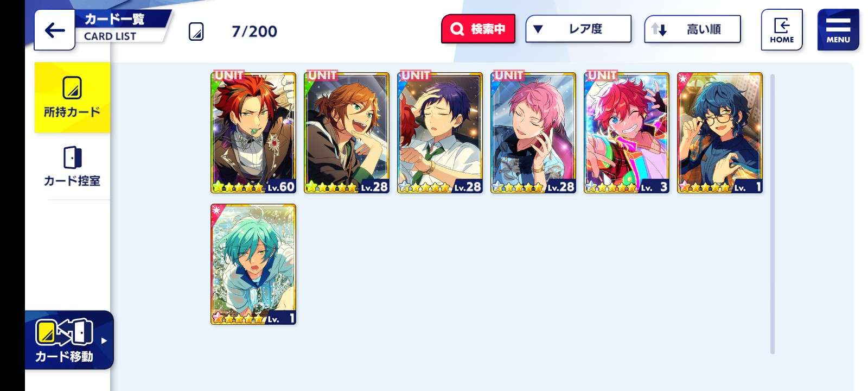Screen dimensions: 868x391
Task: Toggle the 高い順 sort order
Action: [x=692, y=29]
